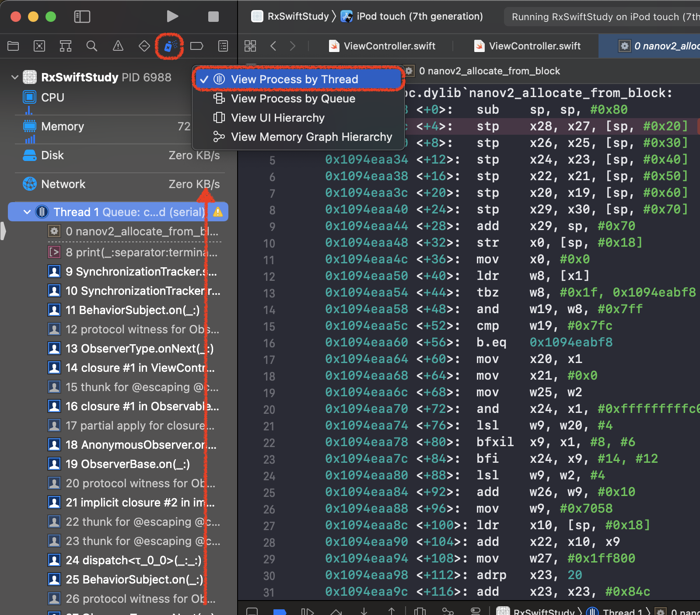Open the Breakpoint navigator
The image size is (700, 615).
[197, 46]
